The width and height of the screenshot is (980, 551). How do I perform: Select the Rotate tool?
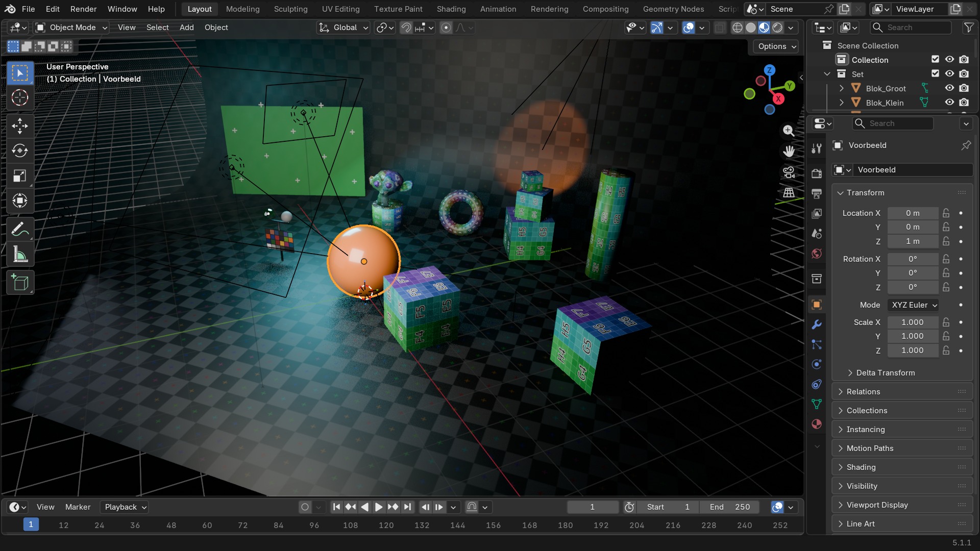pos(20,151)
